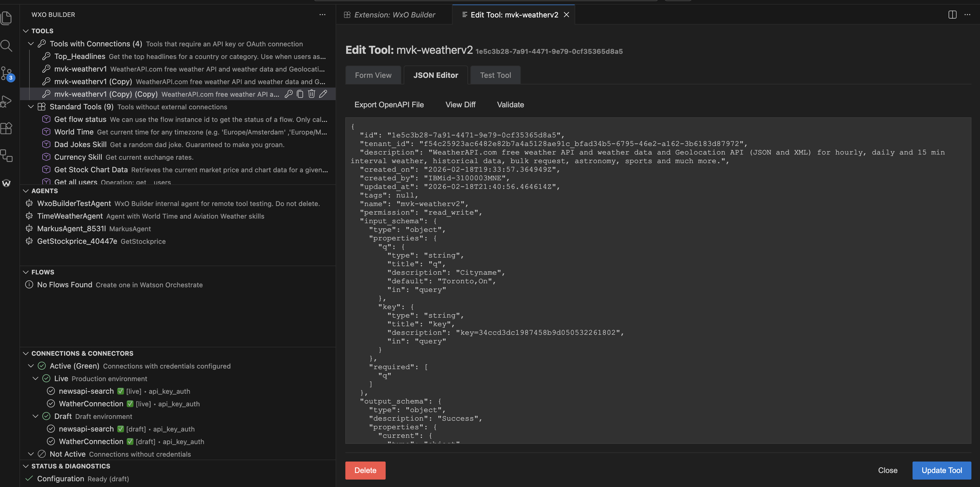This screenshot has height=487, width=980.
Task: Click the Export OpenAPI File link
Action: pos(389,105)
